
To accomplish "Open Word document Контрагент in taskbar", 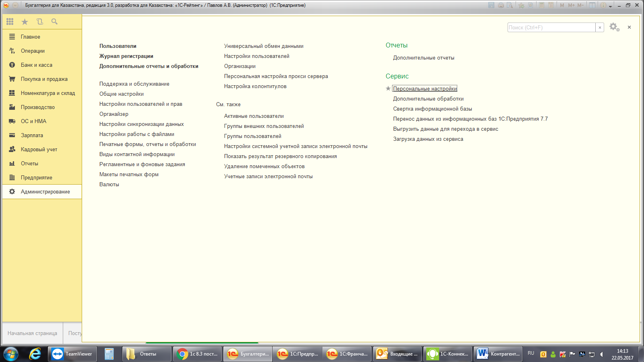I will click(x=498, y=354).
